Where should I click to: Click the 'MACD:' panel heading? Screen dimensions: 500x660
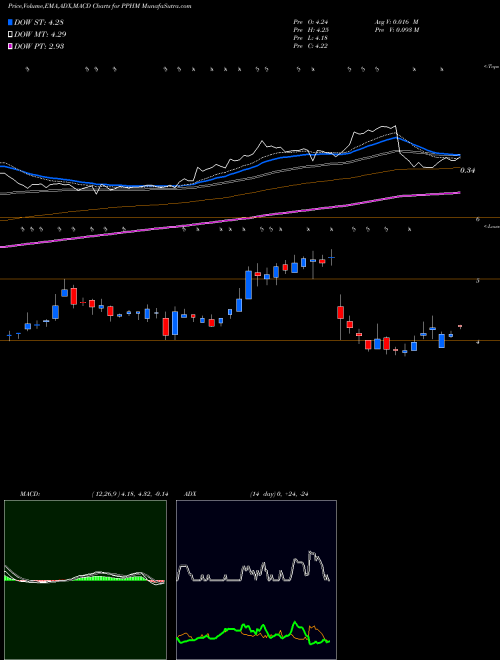click(x=30, y=494)
